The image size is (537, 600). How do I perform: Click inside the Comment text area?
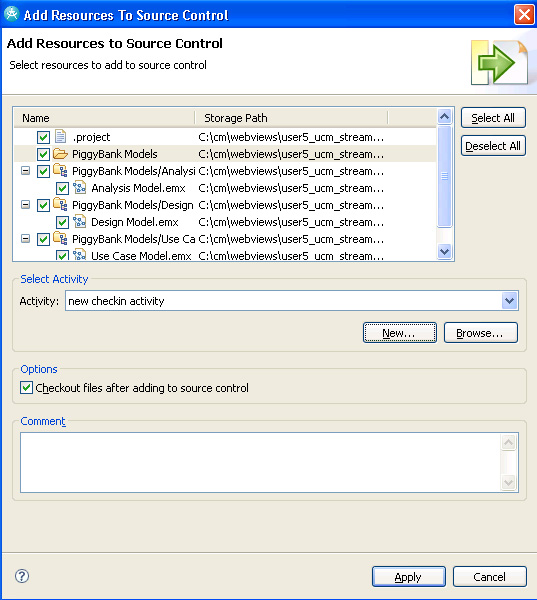[x=260, y=462]
